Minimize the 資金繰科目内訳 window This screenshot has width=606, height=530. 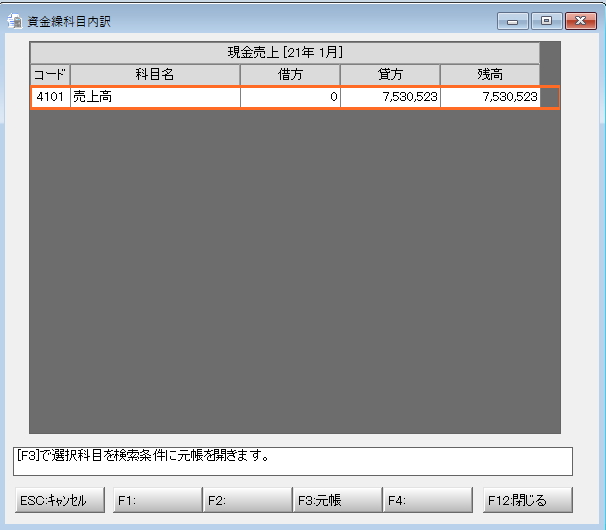click(x=513, y=21)
